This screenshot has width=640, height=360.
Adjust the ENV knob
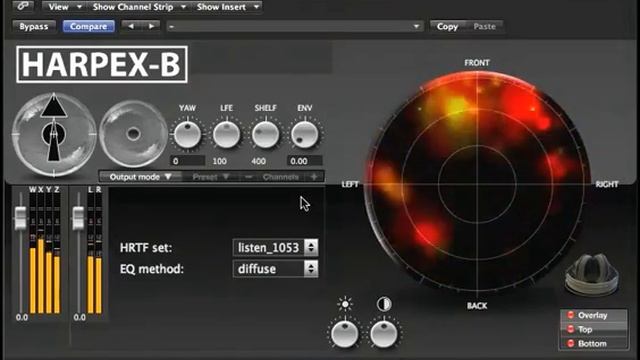(x=304, y=134)
